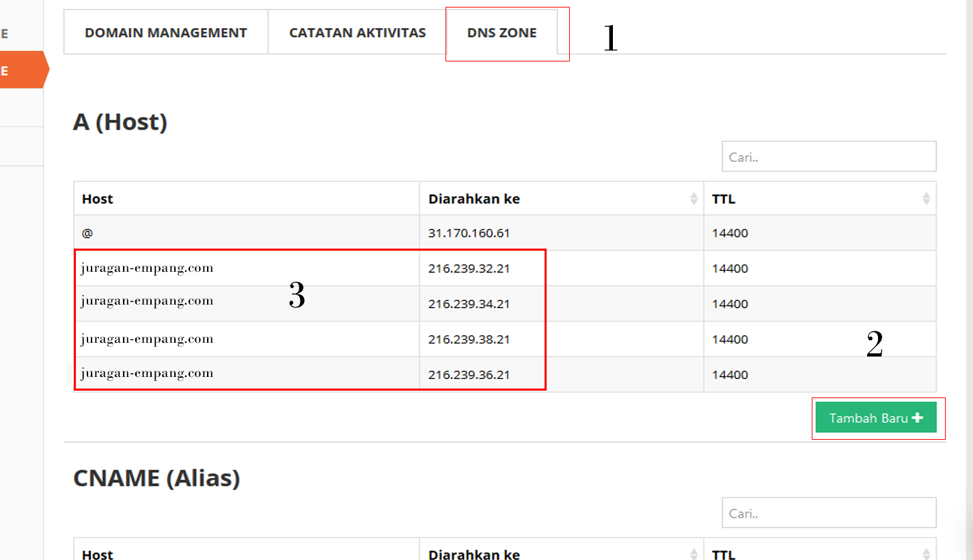
Task: Click the plus icon inside Tambah Baru button
Action: point(918,417)
